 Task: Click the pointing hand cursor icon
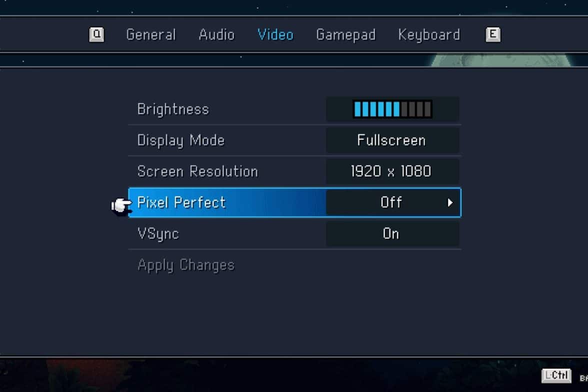point(121,205)
